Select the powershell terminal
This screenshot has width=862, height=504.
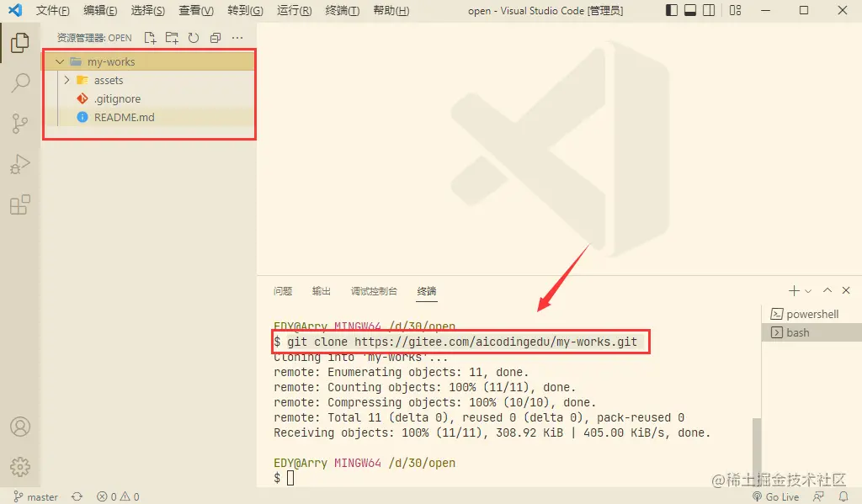pyautogui.click(x=811, y=314)
